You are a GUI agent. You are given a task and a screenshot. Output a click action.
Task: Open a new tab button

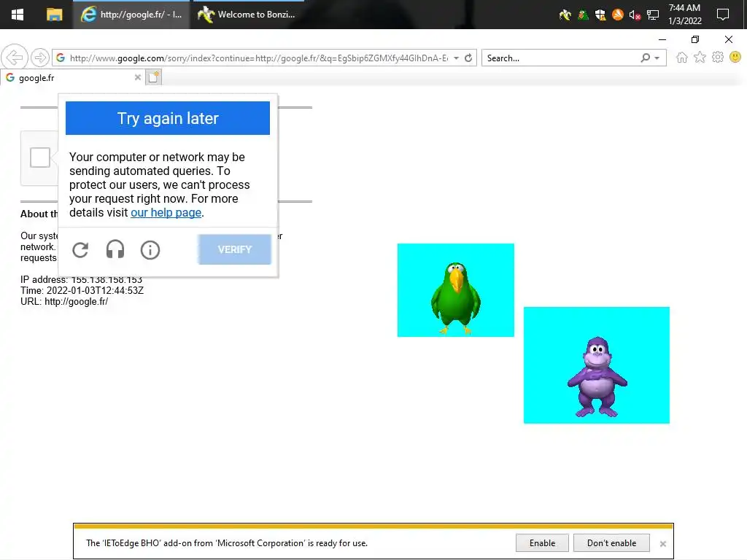coord(153,77)
